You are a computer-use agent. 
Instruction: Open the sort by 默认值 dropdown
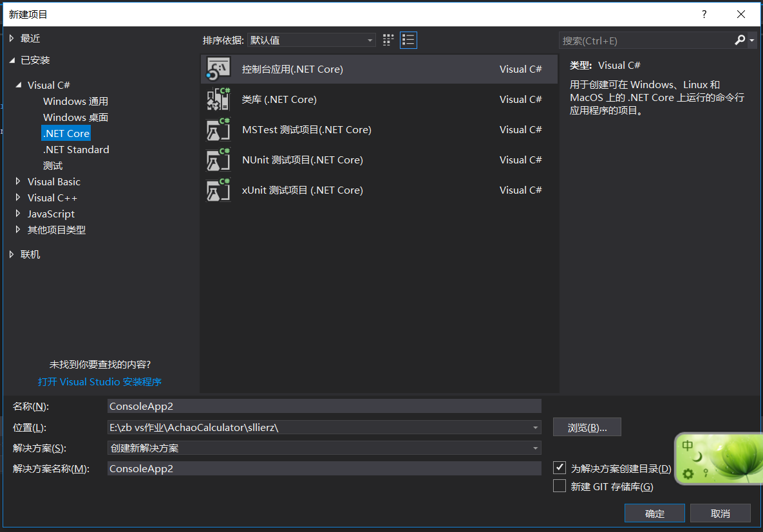[x=312, y=41]
